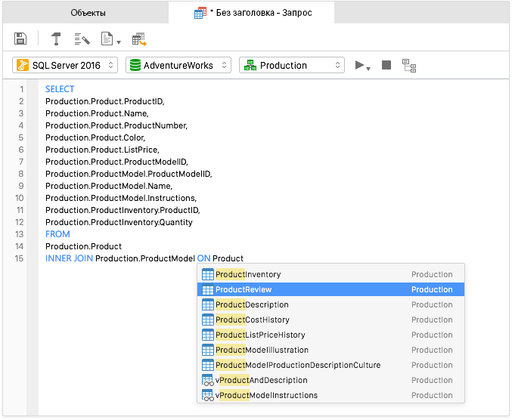Image resolution: width=512 pixels, height=420 pixels.
Task: Expand the run options arrow beside play
Action: pyautogui.click(x=368, y=69)
